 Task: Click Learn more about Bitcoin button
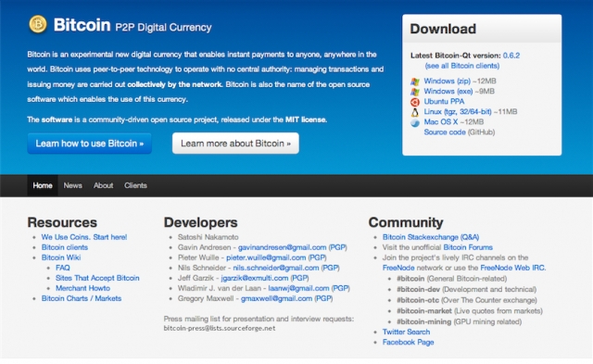coord(235,144)
